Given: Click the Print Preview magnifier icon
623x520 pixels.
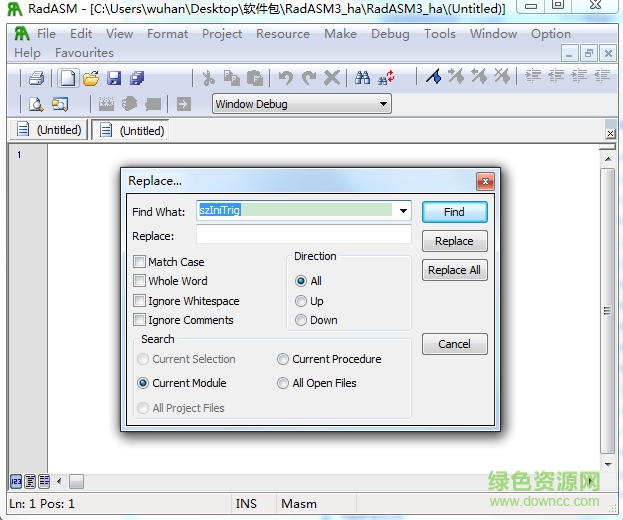Looking at the screenshot, I should pos(36,104).
